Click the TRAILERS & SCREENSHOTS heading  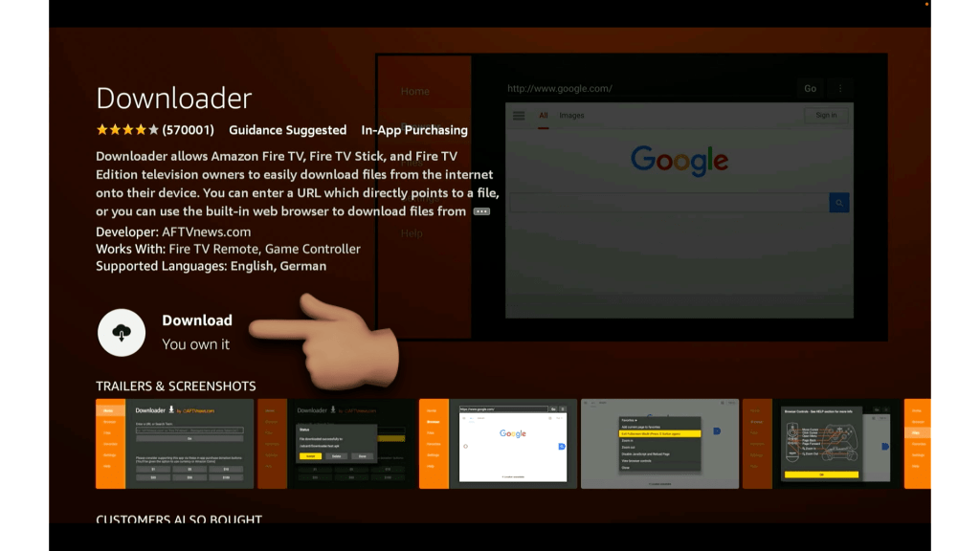coord(176,386)
